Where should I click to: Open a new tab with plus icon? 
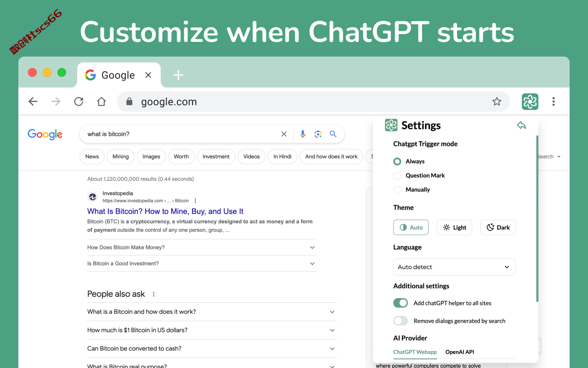point(178,75)
